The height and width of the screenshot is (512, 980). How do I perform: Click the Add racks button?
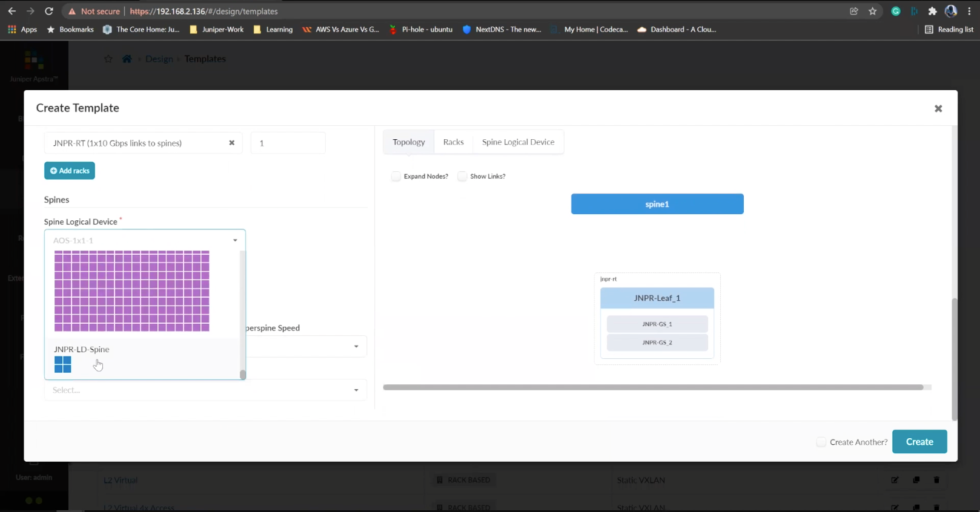(70, 171)
